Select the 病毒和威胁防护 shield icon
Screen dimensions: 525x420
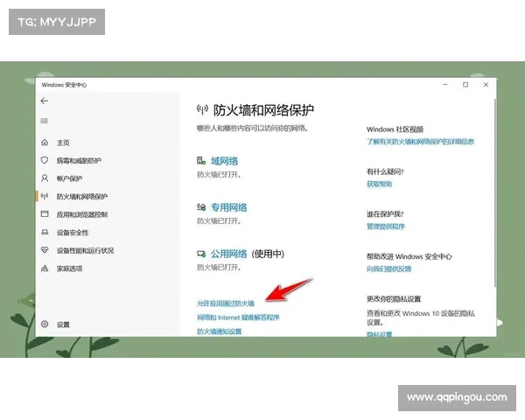[x=45, y=161]
